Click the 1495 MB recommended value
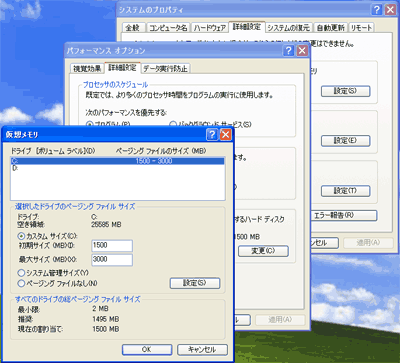The width and height of the screenshot is (400, 363). click(105, 319)
